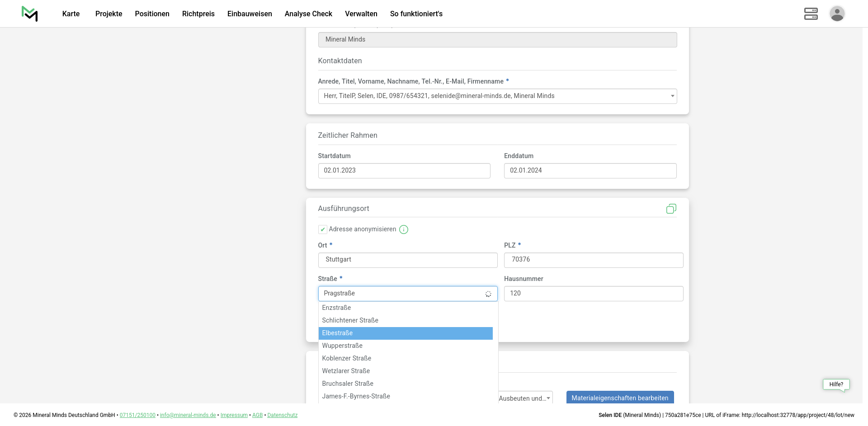The image size is (868, 426).
Task: Select Elbestraße from street suggestions
Action: pyautogui.click(x=406, y=333)
